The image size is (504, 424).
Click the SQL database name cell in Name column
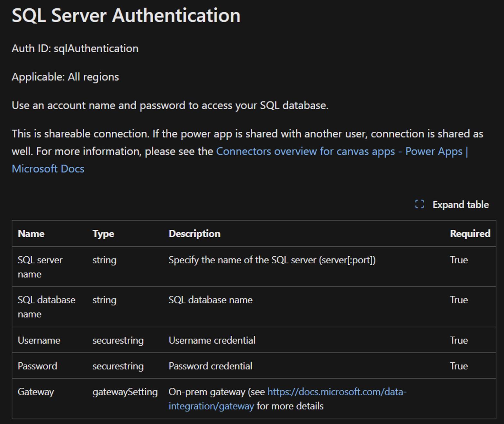coord(47,307)
